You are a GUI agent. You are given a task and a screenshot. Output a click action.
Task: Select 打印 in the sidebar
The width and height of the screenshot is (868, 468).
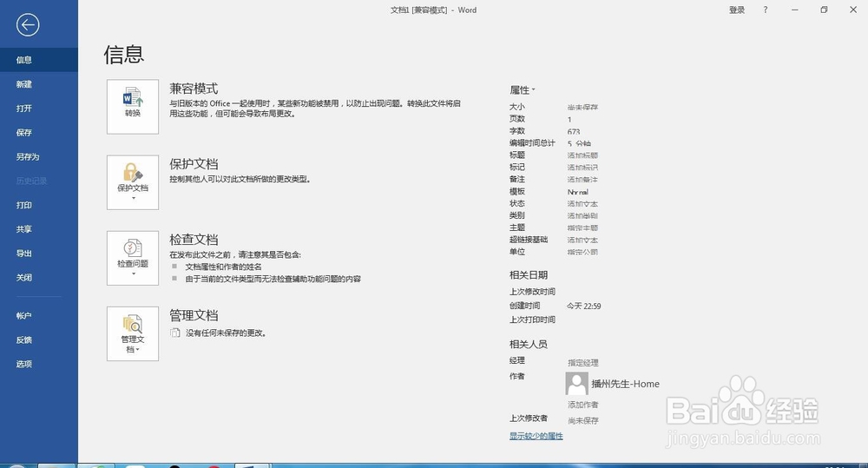[39, 205]
